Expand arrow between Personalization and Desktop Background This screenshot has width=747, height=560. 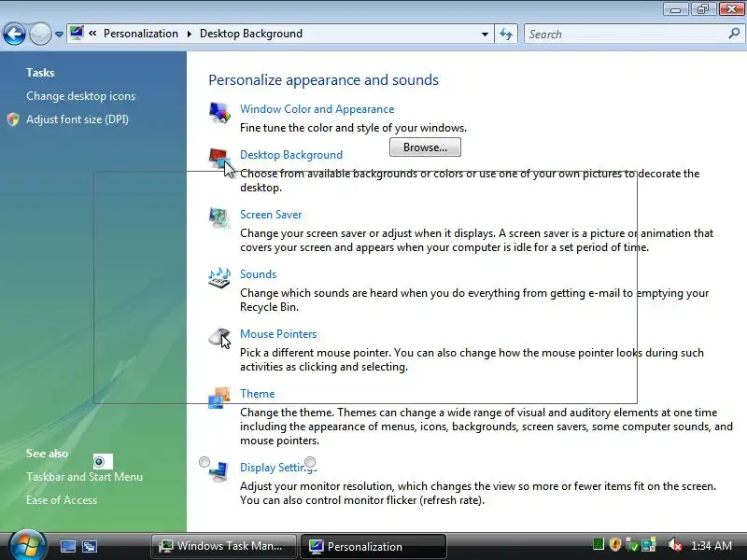tap(190, 34)
